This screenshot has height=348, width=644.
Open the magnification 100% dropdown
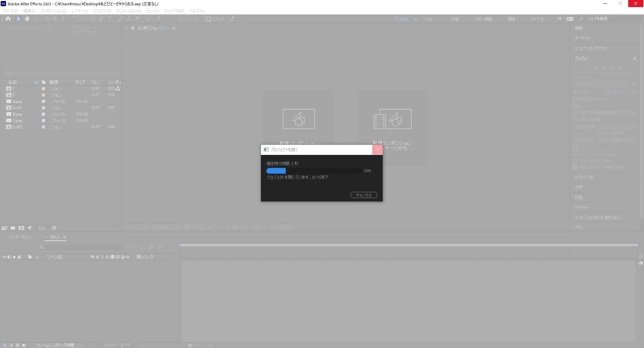137,227
